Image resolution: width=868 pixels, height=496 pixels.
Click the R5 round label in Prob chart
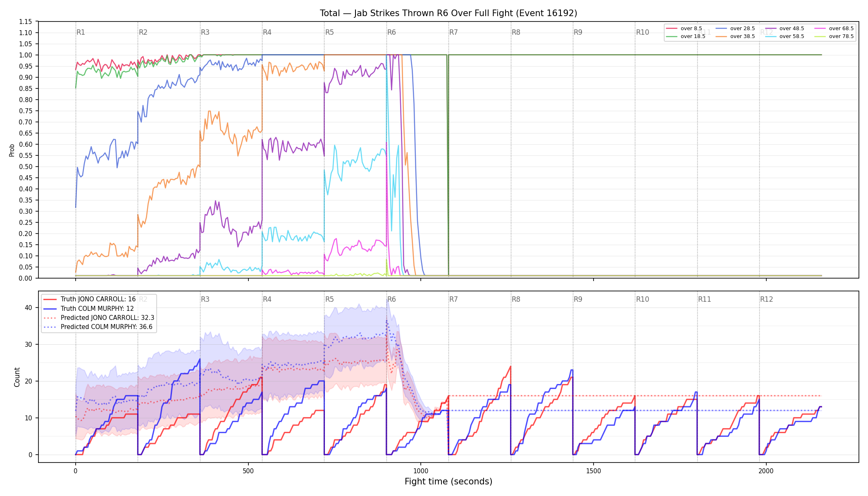click(x=329, y=32)
